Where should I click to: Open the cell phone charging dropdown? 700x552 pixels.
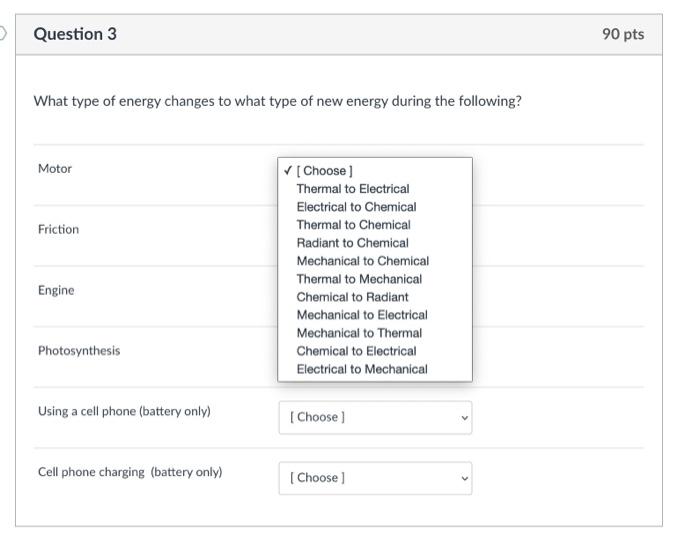point(374,478)
